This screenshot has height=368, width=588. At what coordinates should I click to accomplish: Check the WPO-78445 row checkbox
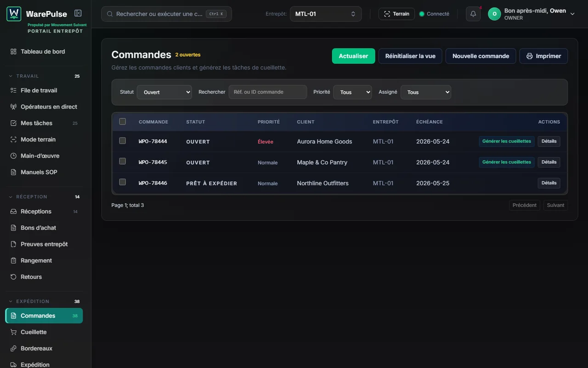click(x=122, y=161)
